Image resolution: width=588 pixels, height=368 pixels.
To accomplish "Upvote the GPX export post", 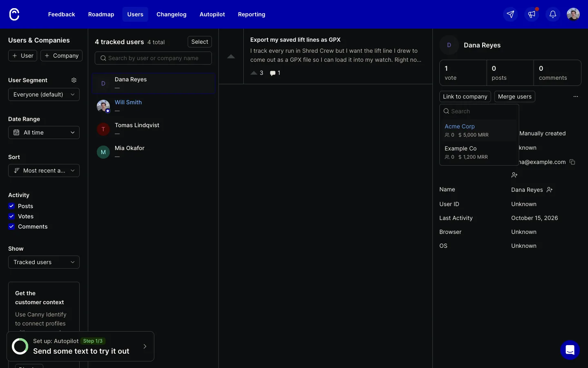I will [231, 56].
